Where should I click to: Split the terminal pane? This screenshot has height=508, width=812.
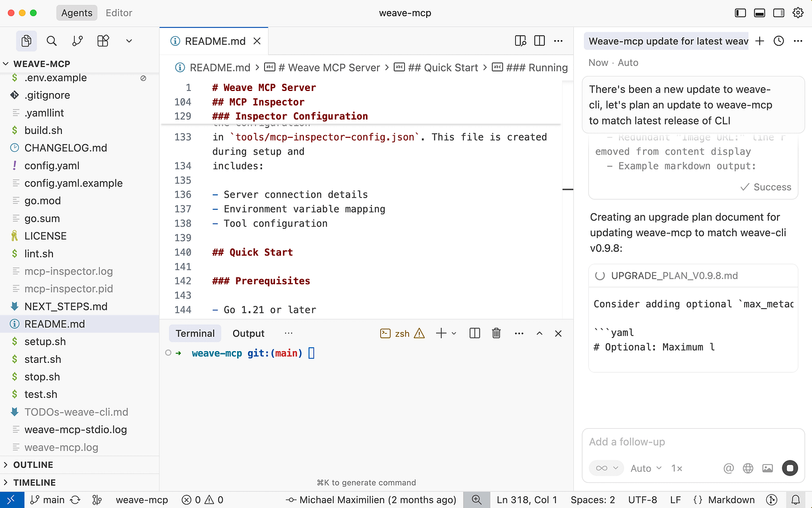click(475, 333)
